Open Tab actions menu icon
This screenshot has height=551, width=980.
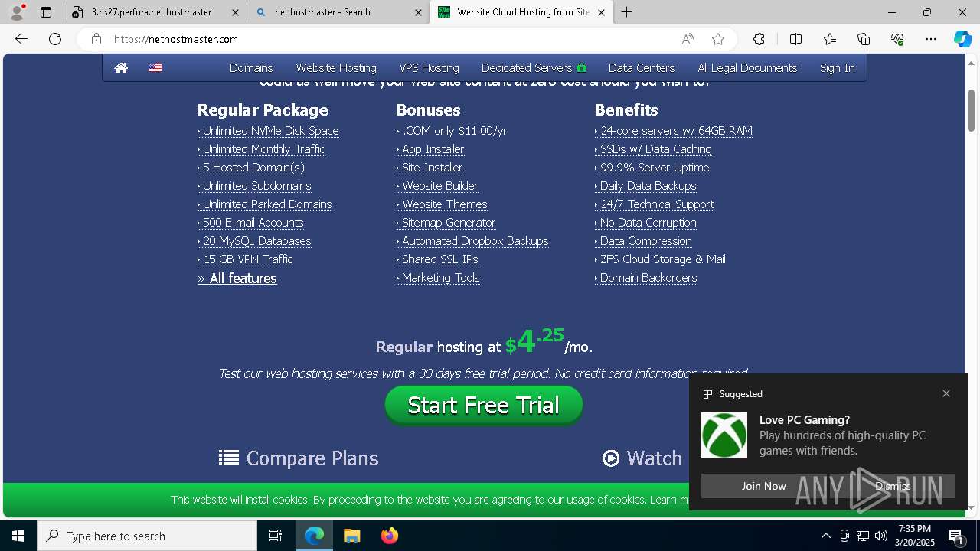[46, 12]
